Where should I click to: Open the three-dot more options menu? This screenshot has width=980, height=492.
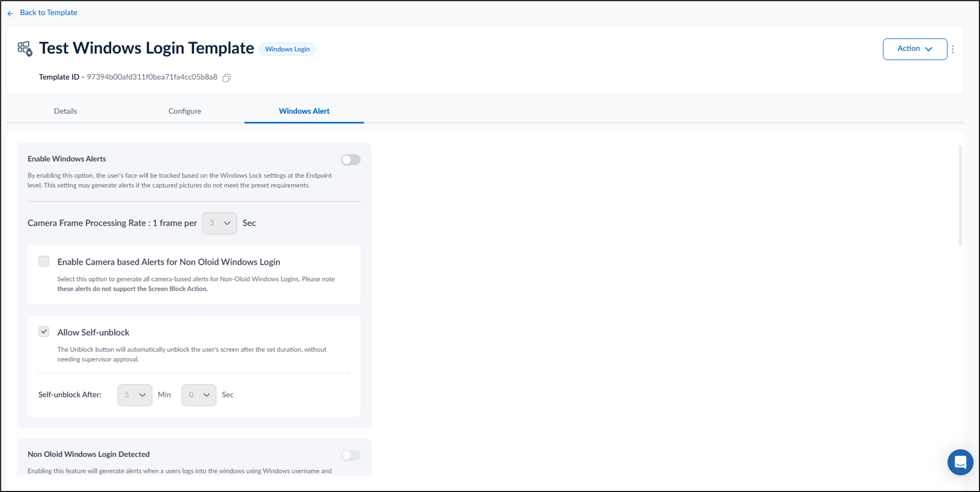pyautogui.click(x=953, y=49)
